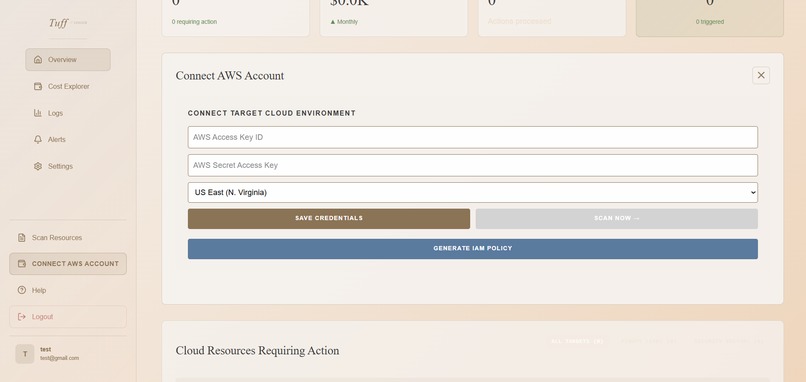Viewport: 806px width, 382px height.
Task: Click the '0 requiring action' text
Action: (x=194, y=22)
